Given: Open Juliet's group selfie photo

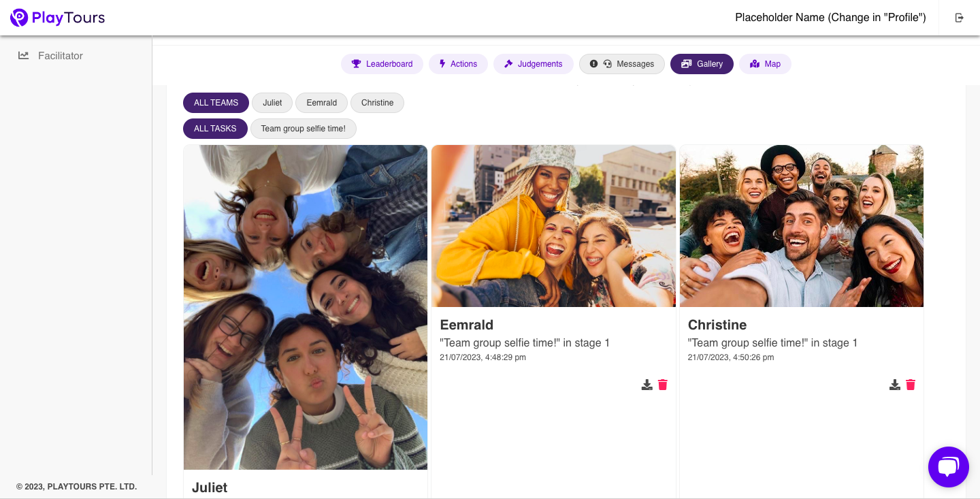Looking at the screenshot, I should click(x=306, y=307).
